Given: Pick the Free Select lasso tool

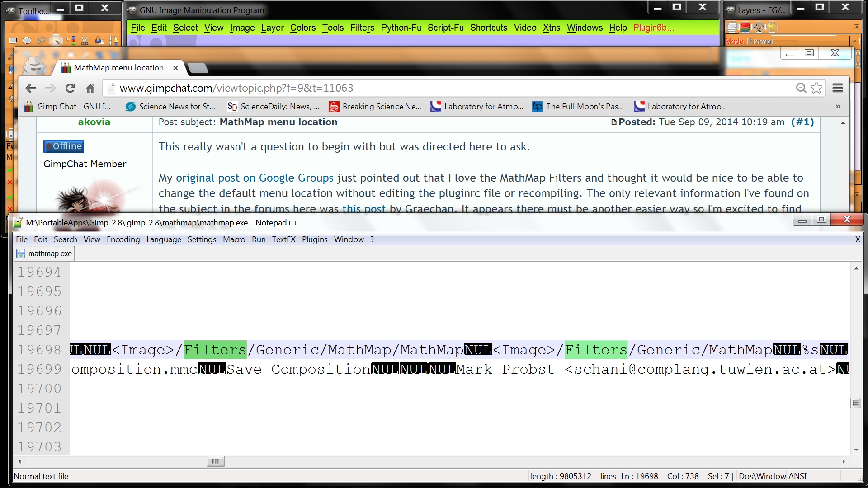Looking at the screenshot, I should point(42,41).
